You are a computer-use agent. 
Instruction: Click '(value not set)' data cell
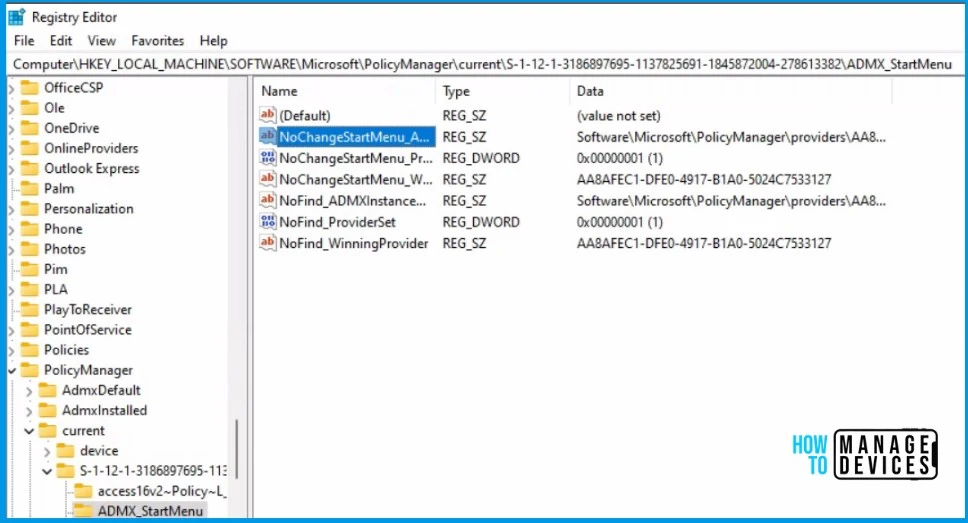click(x=619, y=115)
